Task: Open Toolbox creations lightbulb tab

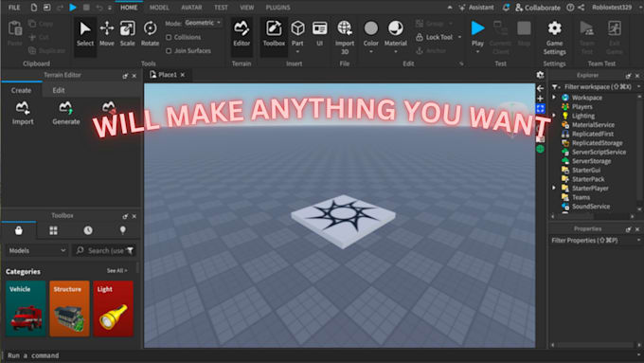Action: coord(122,230)
